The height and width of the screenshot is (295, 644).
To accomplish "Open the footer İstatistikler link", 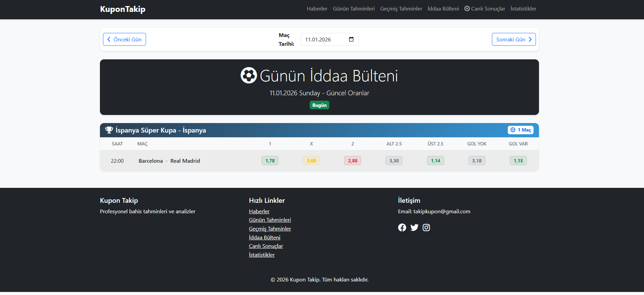I will tap(262, 255).
